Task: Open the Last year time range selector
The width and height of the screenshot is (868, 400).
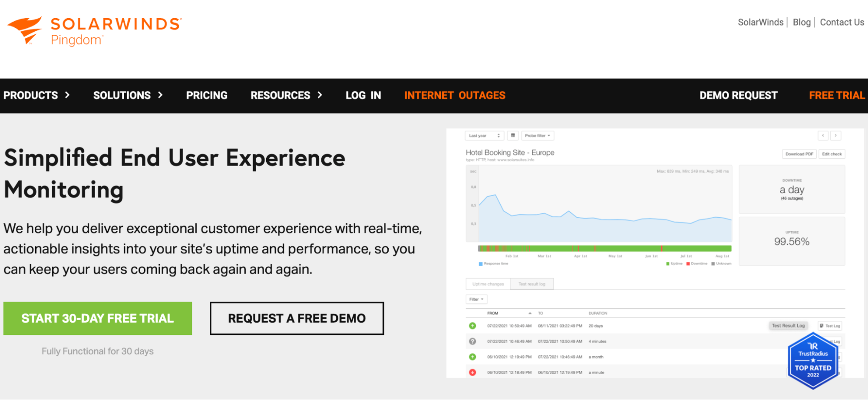Action: pos(484,136)
